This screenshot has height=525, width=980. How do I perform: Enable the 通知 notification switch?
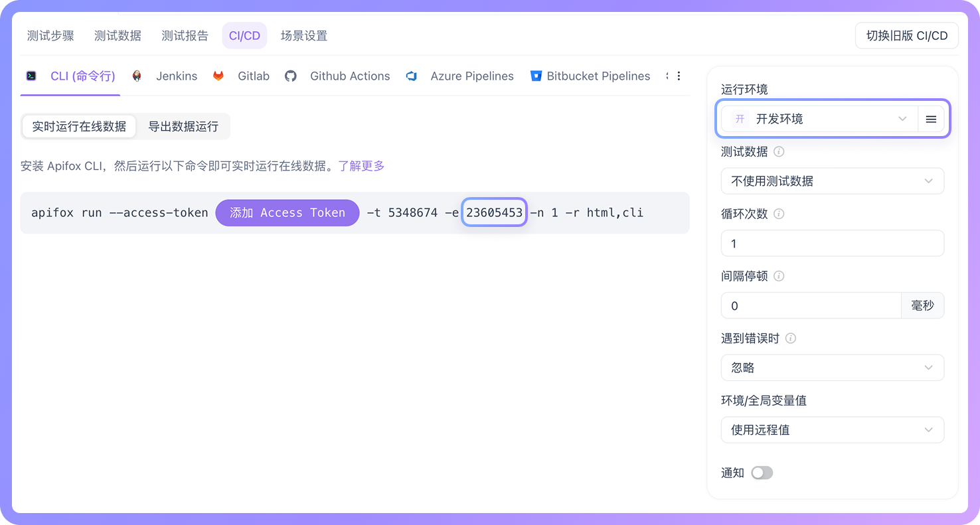coord(762,473)
